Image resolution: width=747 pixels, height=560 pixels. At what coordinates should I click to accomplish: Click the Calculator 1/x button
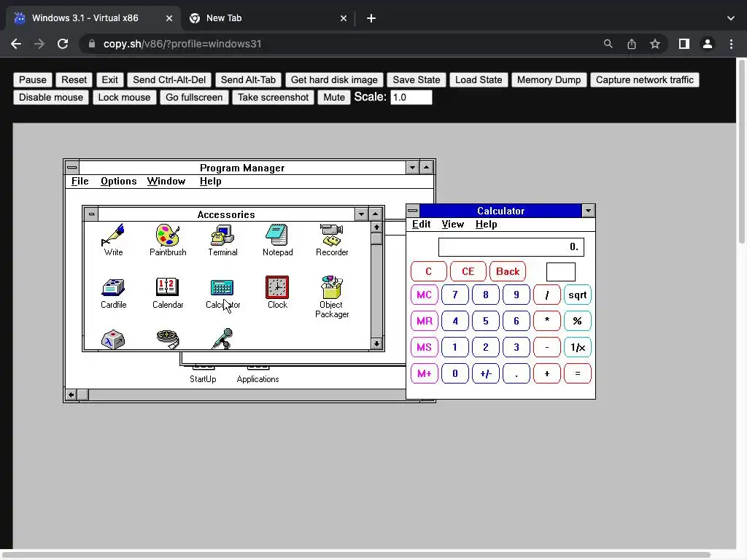pyautogui.click(x=578, y=347)
